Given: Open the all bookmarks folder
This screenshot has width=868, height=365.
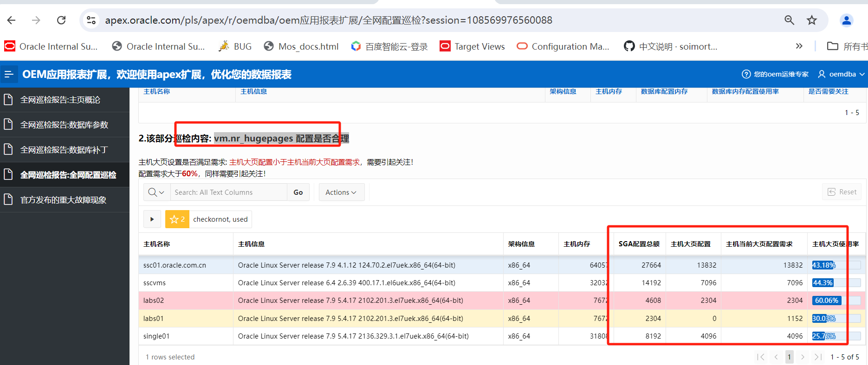Looking at the screenshot, I should (847, 46).
